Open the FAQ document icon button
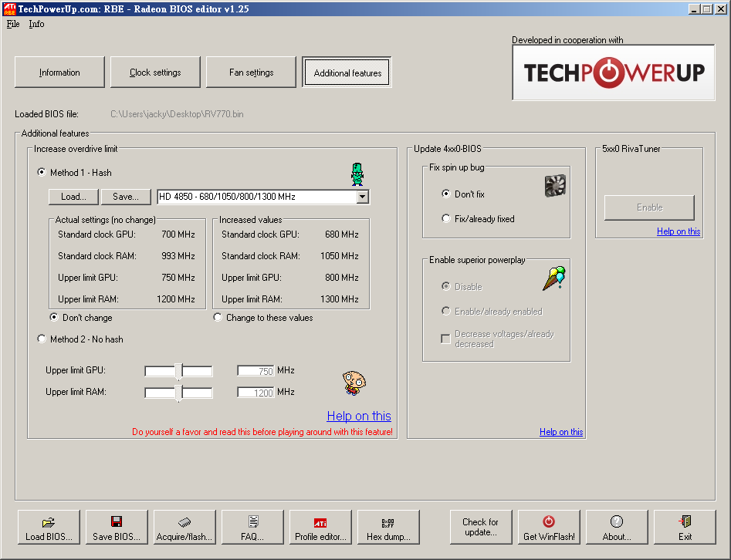731x560 pixels. click(252, 527)
